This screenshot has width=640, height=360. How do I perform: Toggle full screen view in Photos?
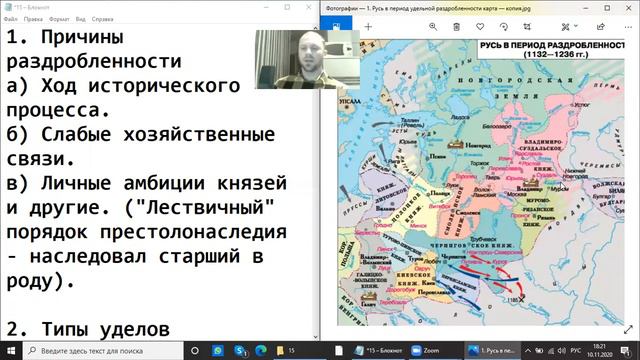click(628, 330)
